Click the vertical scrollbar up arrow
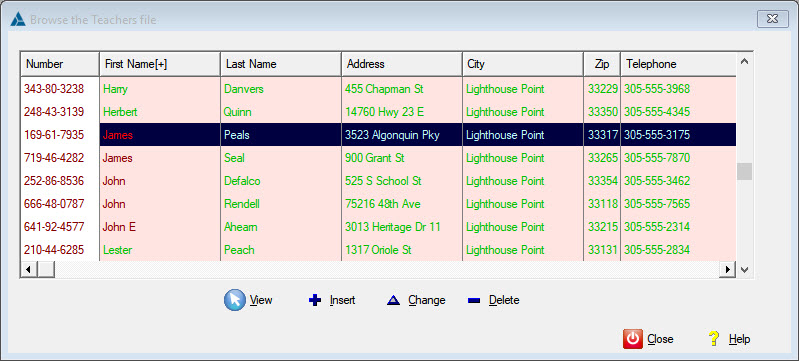This screenshot has width=799, height=361. (x=744, y=61)
